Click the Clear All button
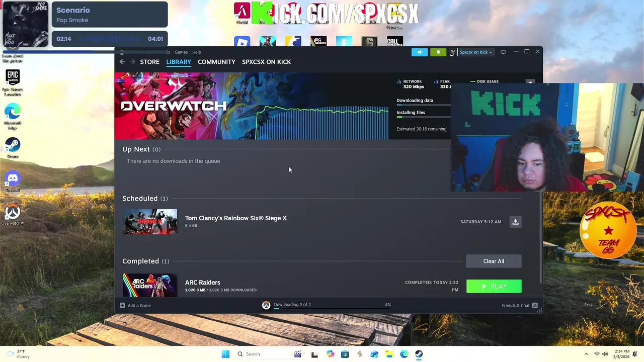This screenshot has width=644, height=362. tap(494, 261)
